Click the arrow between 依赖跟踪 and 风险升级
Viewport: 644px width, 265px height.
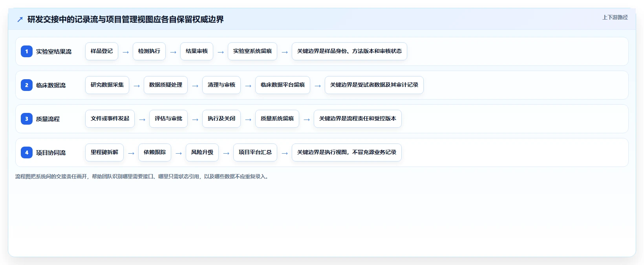[179, 153]
